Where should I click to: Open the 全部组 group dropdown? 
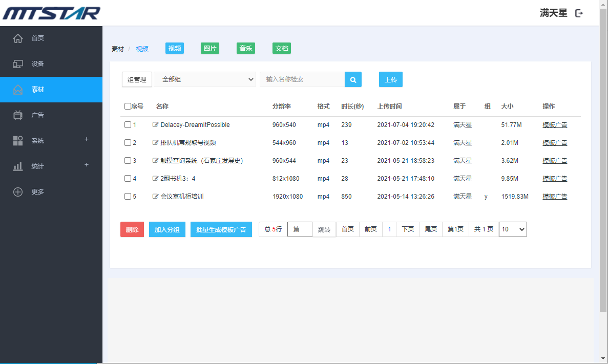205,79
